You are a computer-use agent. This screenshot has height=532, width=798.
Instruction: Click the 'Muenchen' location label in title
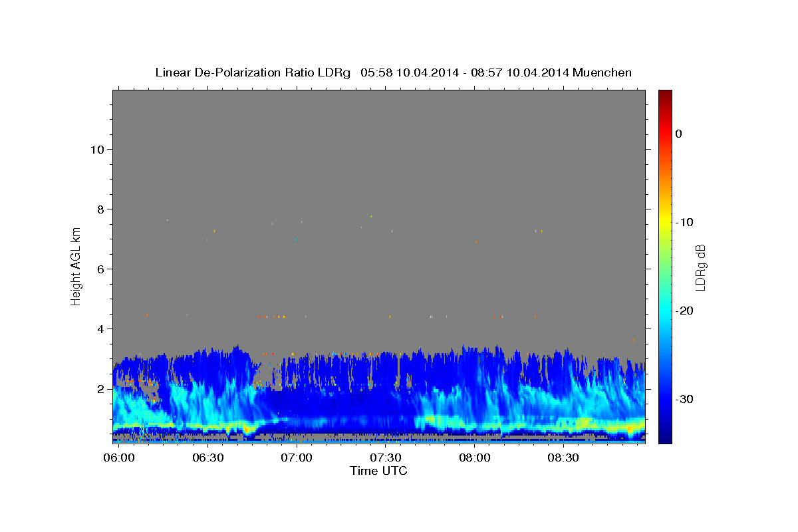coord(603,72)
